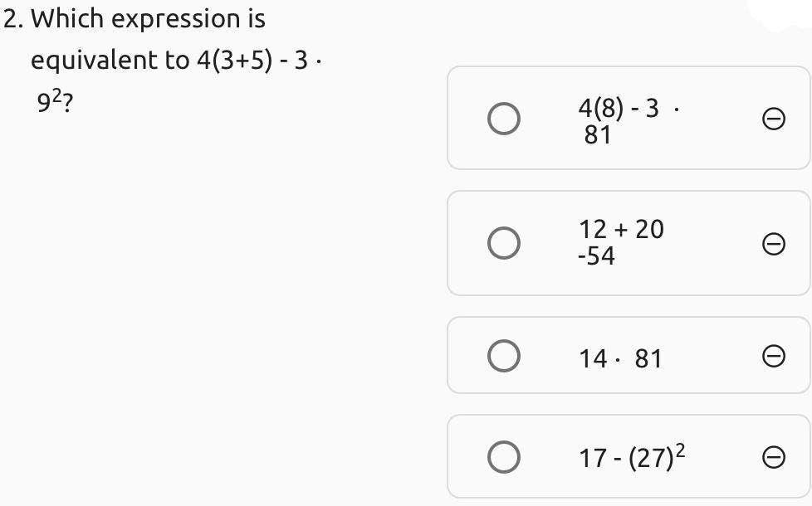This screenshot has width=812, height=506.
Task: Click the answer text 17 - (27)²
Action: click(632, 456)
